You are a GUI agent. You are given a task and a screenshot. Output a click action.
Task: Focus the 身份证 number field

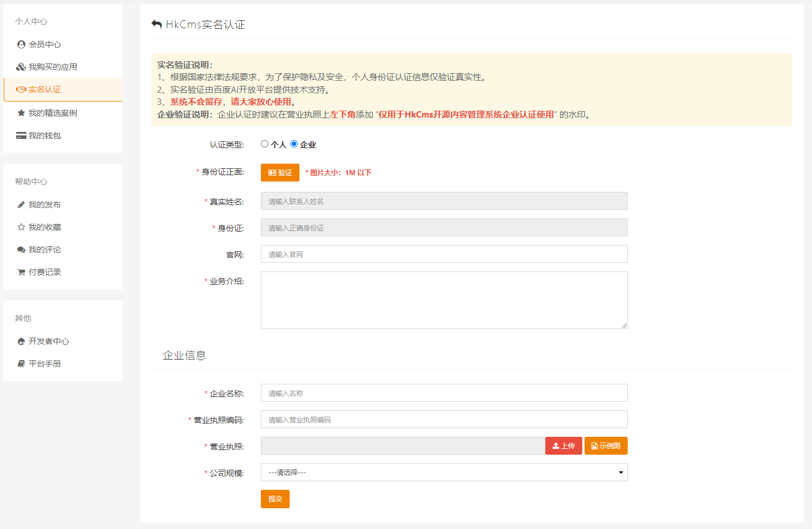444,228
